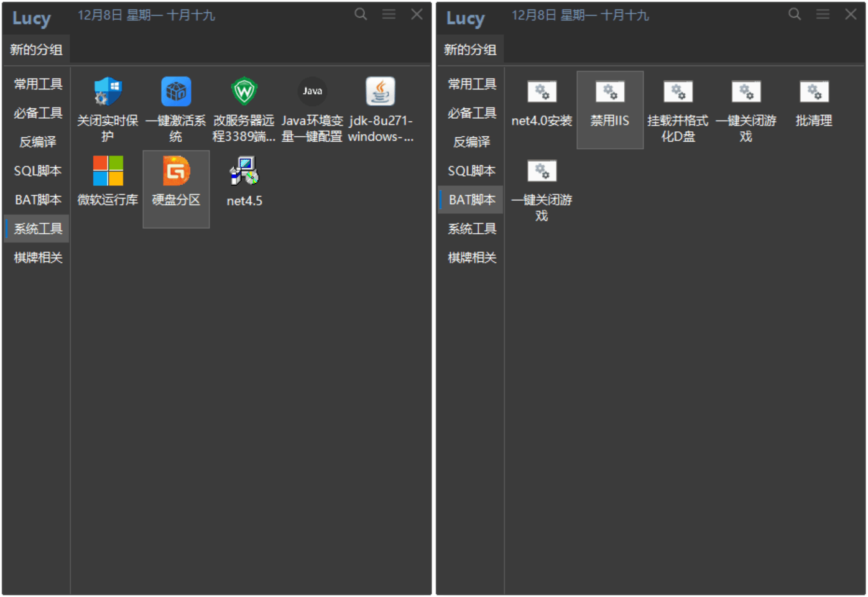Open 必备工具 category in left window
This screenshot has height=597, width=868.
click(x=38, y=113)
